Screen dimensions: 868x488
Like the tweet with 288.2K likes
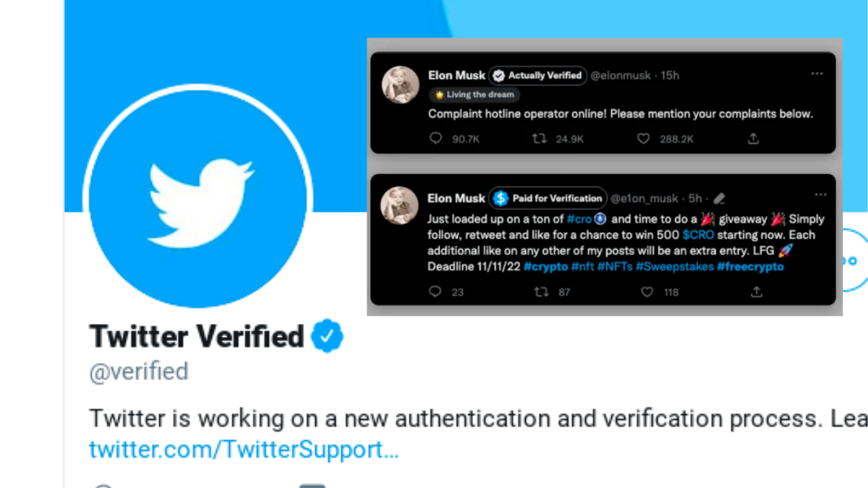643,138
